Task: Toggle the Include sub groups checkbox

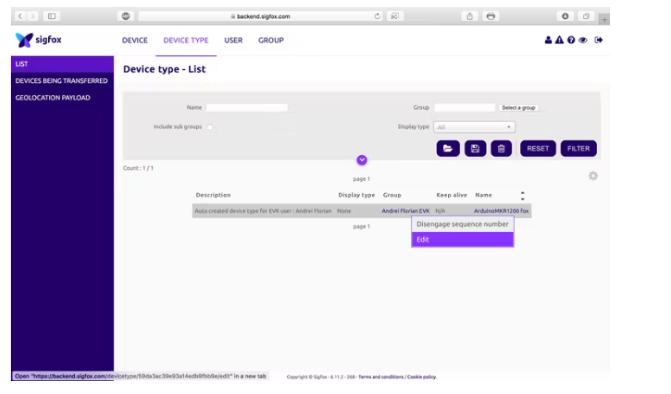Action: pyautogui.click(x=210, y=127)
